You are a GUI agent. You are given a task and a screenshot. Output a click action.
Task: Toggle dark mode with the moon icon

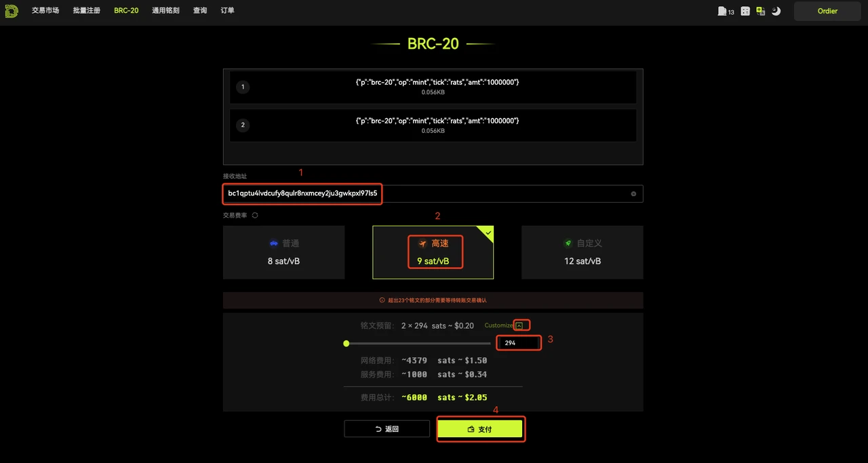(776, 12)
